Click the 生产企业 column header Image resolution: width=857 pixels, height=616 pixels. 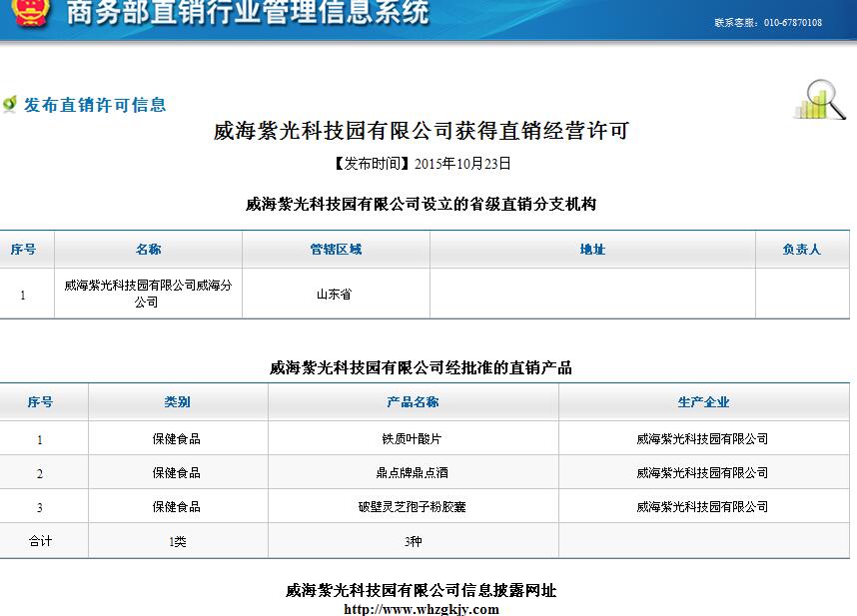click(702, 401)
